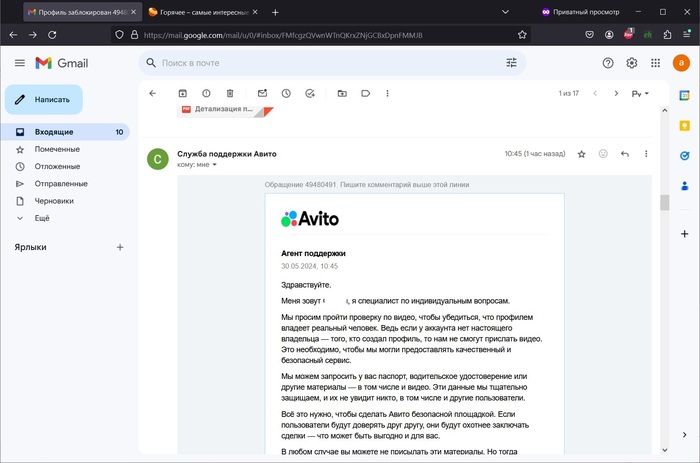Screen dimensions: 700x463
Task: Expand the 'Ещё' section in sidebar
Action: 42,217
